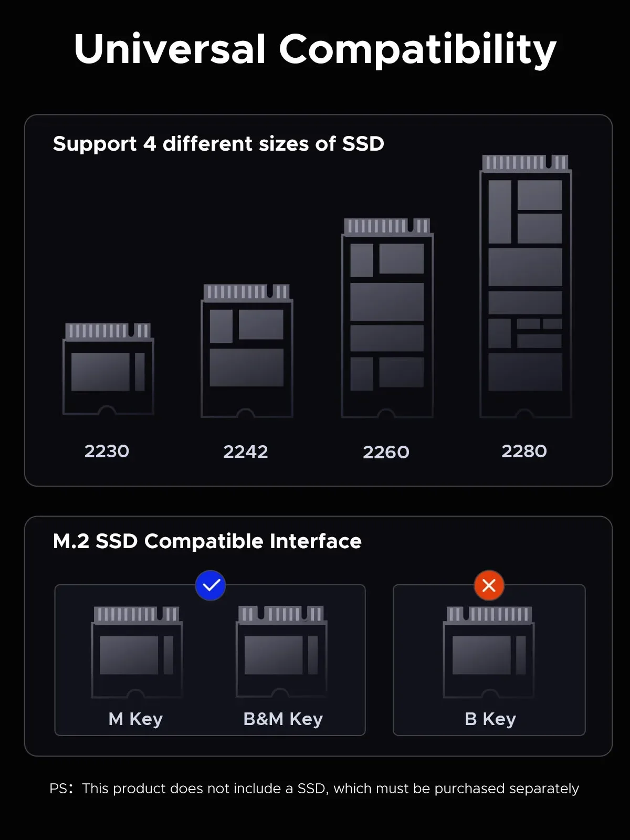This screenshot has height=840, width=630.
Task: Click the B Key label text
Action: [490, 719]
